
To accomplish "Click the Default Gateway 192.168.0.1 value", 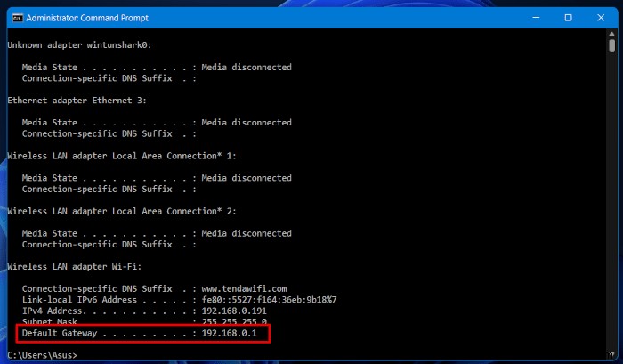I will point(230,333).
